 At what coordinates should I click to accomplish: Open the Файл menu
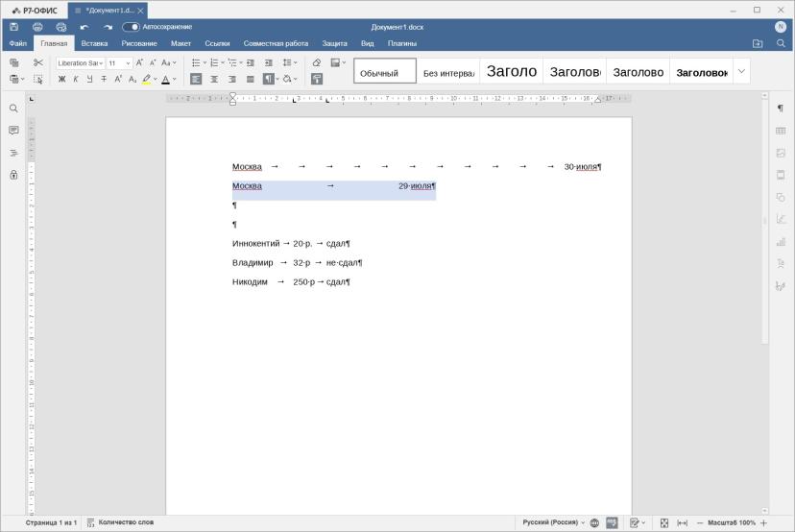[17, 43]
